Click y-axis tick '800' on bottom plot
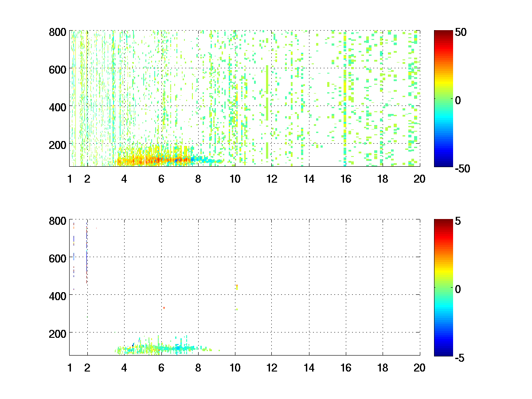The image size is (532, 399). [x=58, y=220]
